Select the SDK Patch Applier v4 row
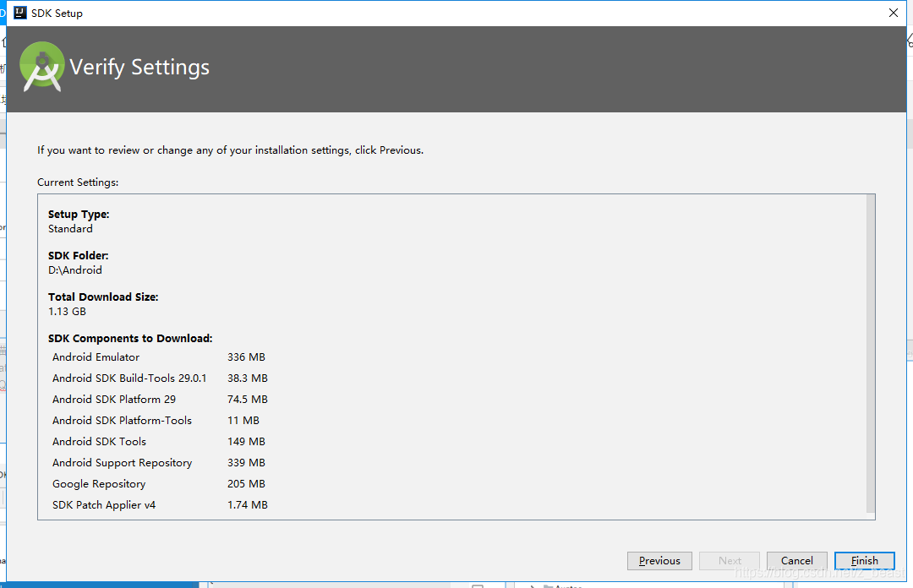 coord(160,504)
